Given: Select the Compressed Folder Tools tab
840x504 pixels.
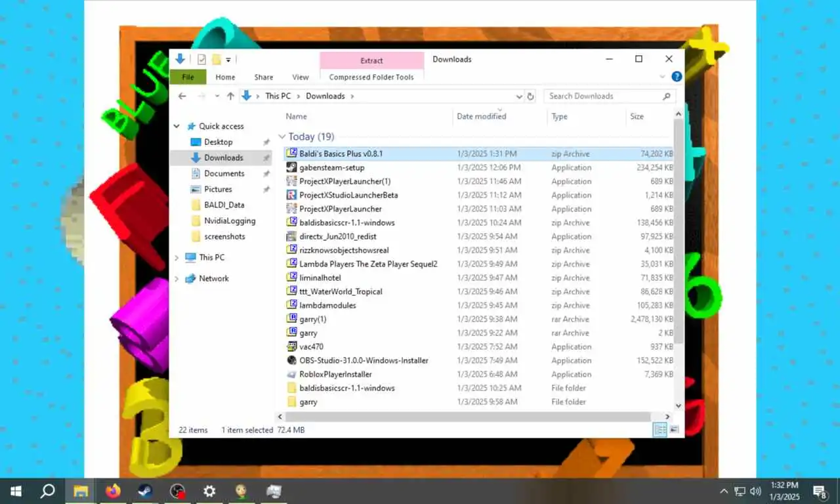Looking at the screenshot, I should pyautogui.click(x=371, y=77).
